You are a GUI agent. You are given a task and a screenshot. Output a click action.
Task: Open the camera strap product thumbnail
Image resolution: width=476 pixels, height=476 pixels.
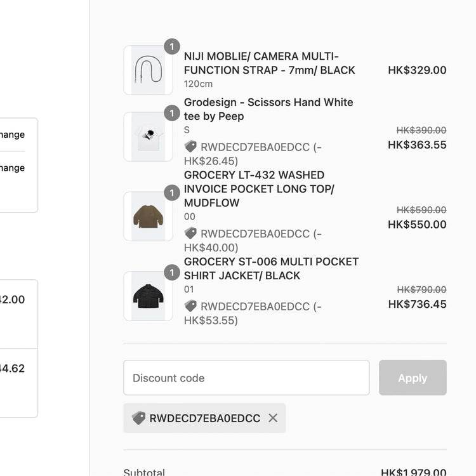(148, 70)
